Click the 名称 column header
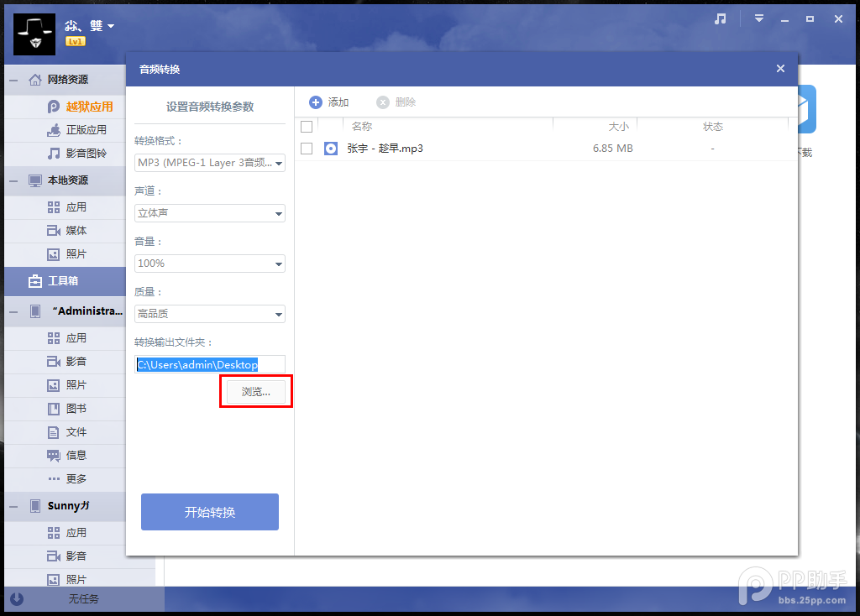Screen dimensions: 860x616 pos(362,127)
